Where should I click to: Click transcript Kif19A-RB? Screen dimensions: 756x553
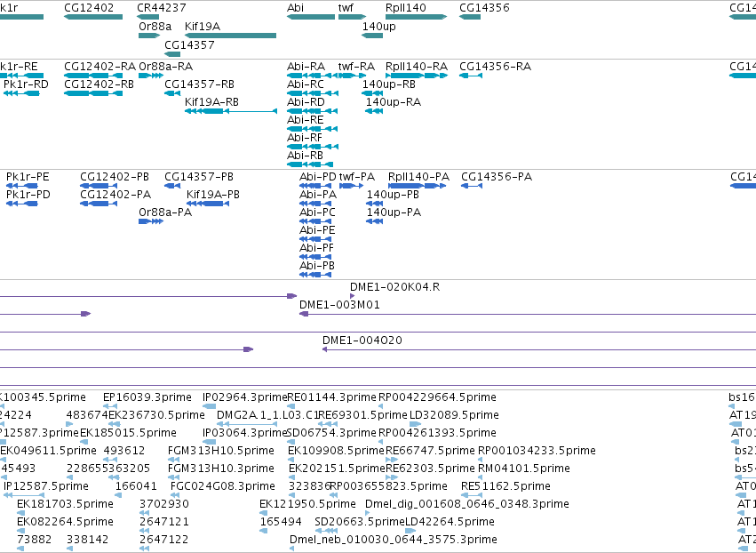tap(231, 111)
